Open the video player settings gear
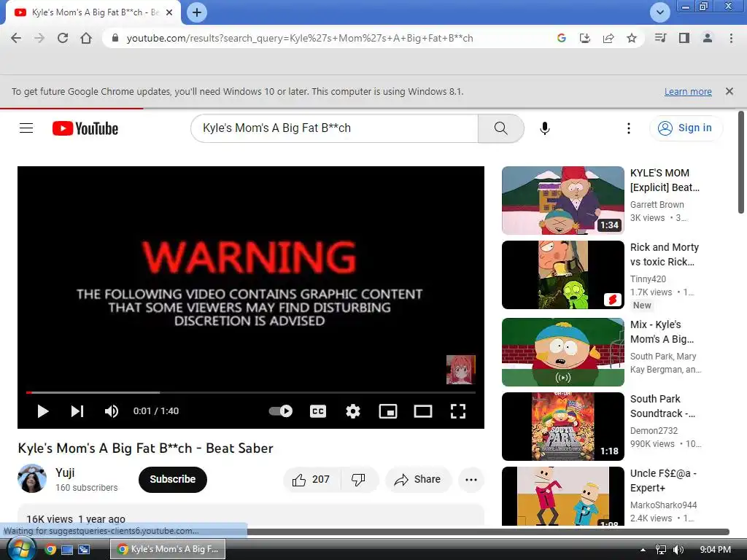This screenshot has height=560, width=747. (x=353, y=411)
